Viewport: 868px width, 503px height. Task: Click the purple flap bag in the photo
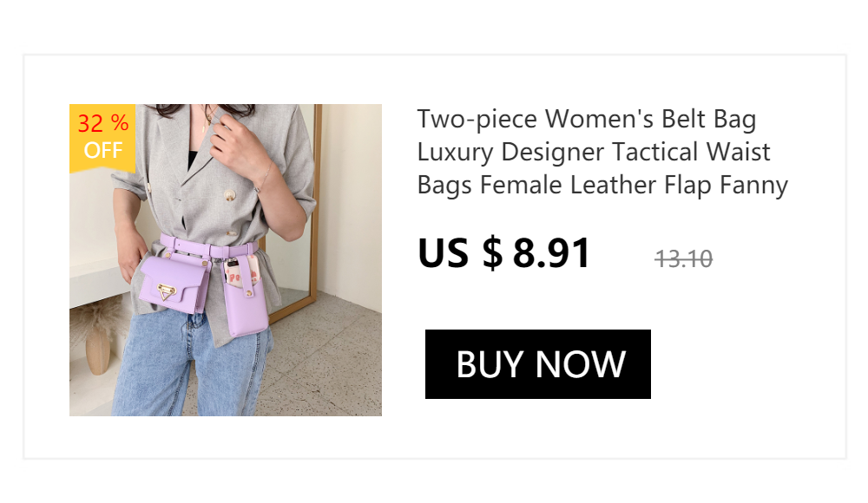[174, 284]
